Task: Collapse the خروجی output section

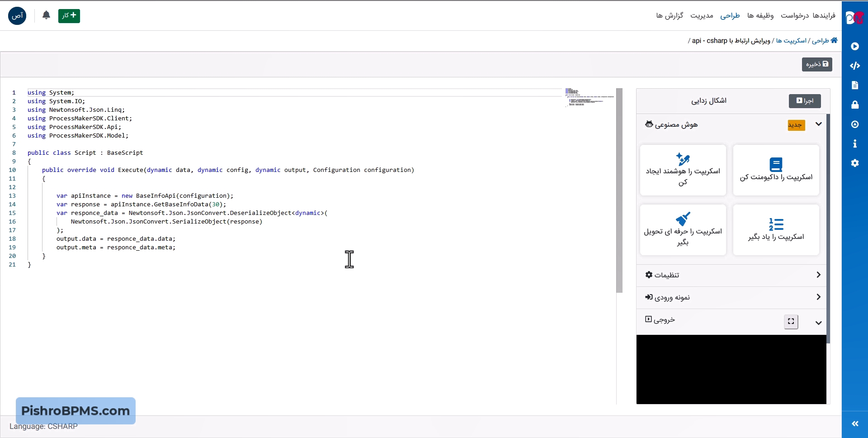Action: [818, 323]
